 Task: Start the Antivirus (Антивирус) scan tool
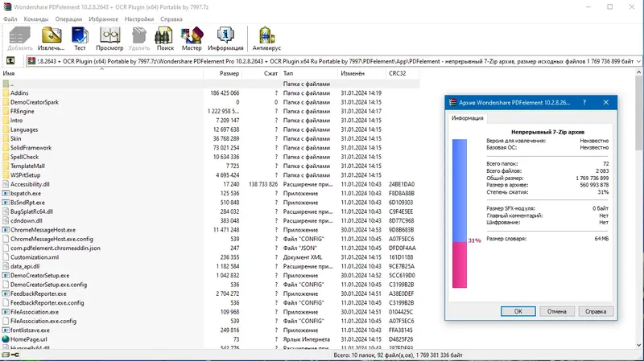pyautogui.click(x=266, y=39)
